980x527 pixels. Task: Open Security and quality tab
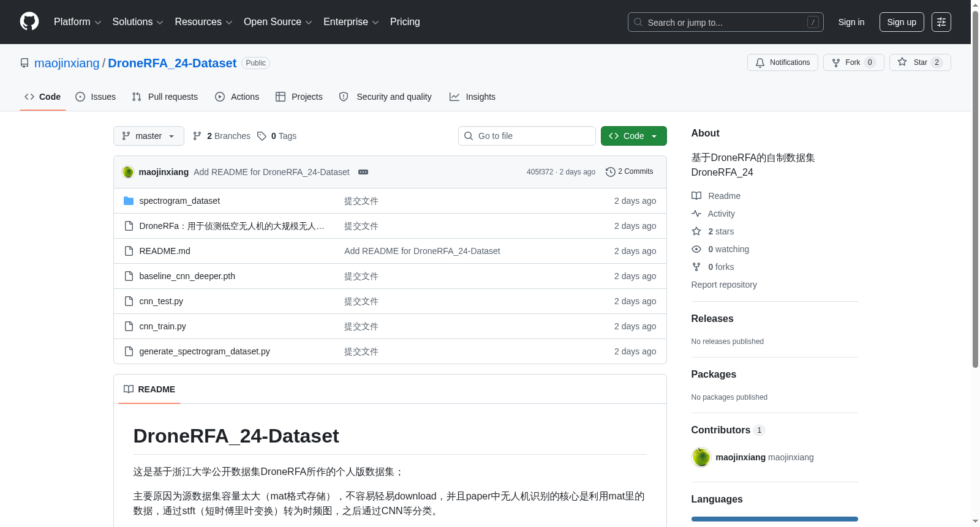[x=385, y=97]
